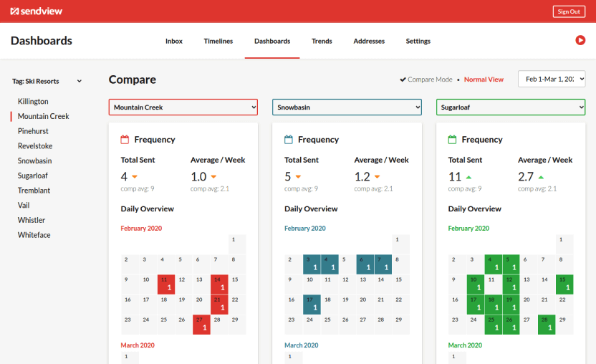Click green Feb 17 cell in Sugarloaf

pyautogui.click(x=476, y=305)
